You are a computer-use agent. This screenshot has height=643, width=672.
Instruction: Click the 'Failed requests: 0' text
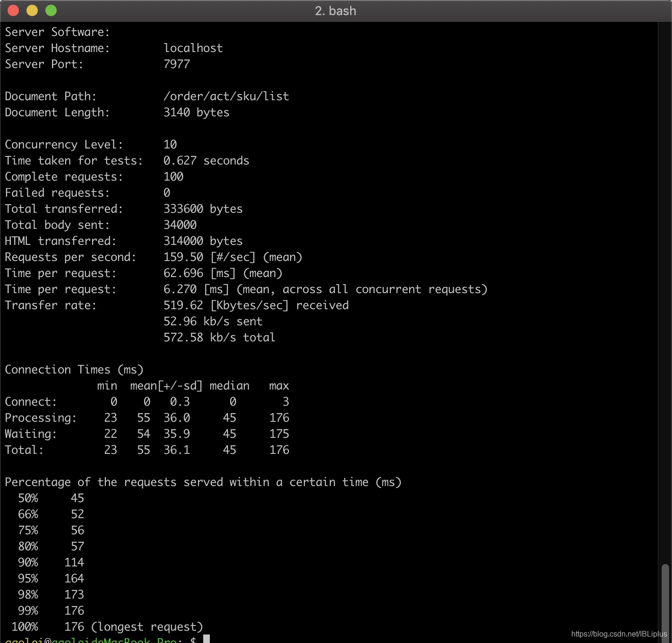[x=87, y=192]
